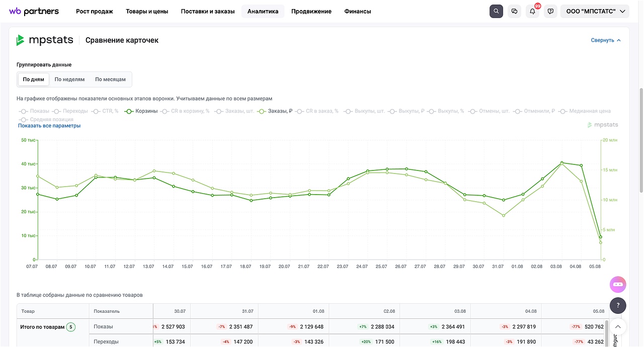This screenshot has height=347, width=644.
Task: Click the Показать все параметры link
Action: point(49,126)
